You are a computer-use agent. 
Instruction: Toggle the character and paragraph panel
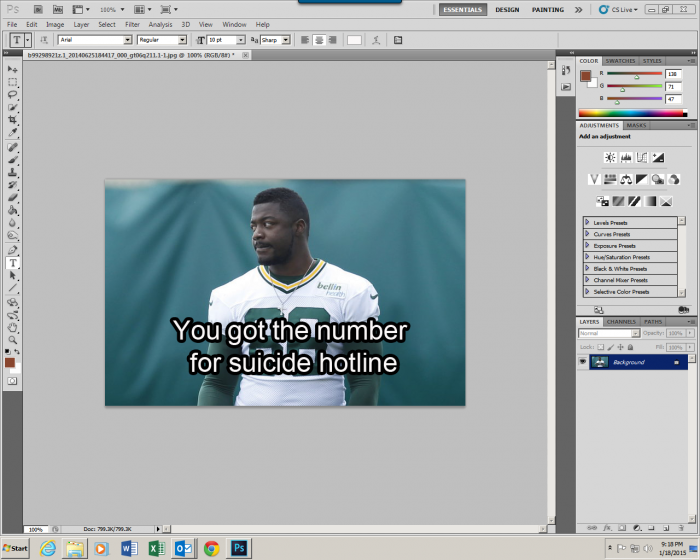[x=397, y=40]
